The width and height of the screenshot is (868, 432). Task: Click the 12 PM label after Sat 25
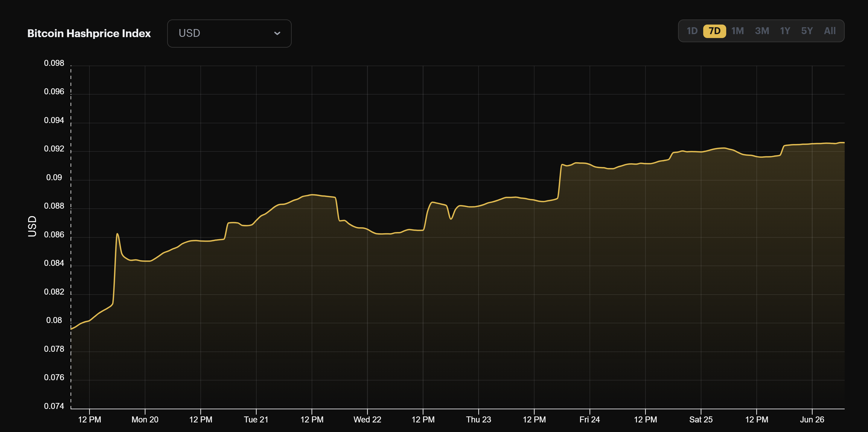tap(756, 419)
